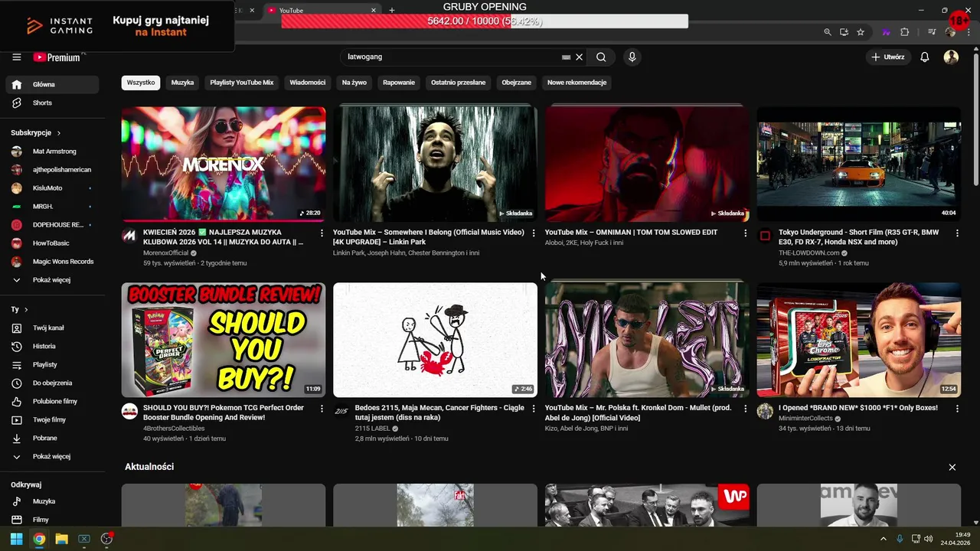Select the Playlisty YouTube Mix chip

242,82
